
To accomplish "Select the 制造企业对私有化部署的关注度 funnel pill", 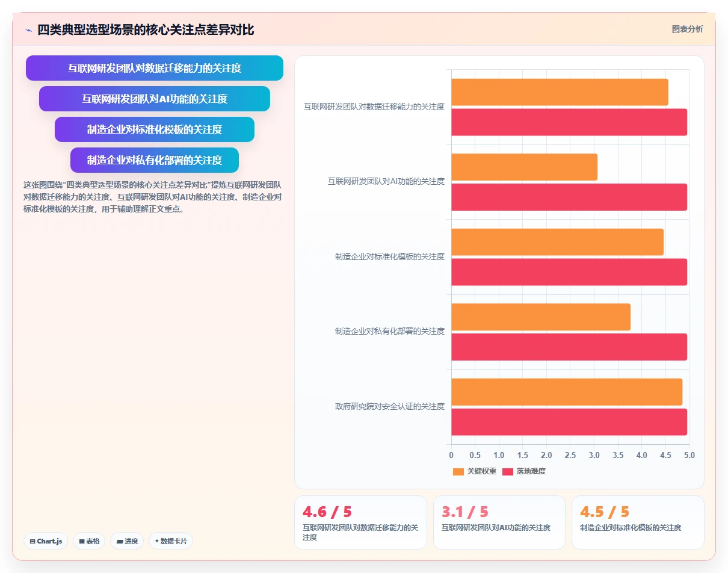I will tap(155, 160).
